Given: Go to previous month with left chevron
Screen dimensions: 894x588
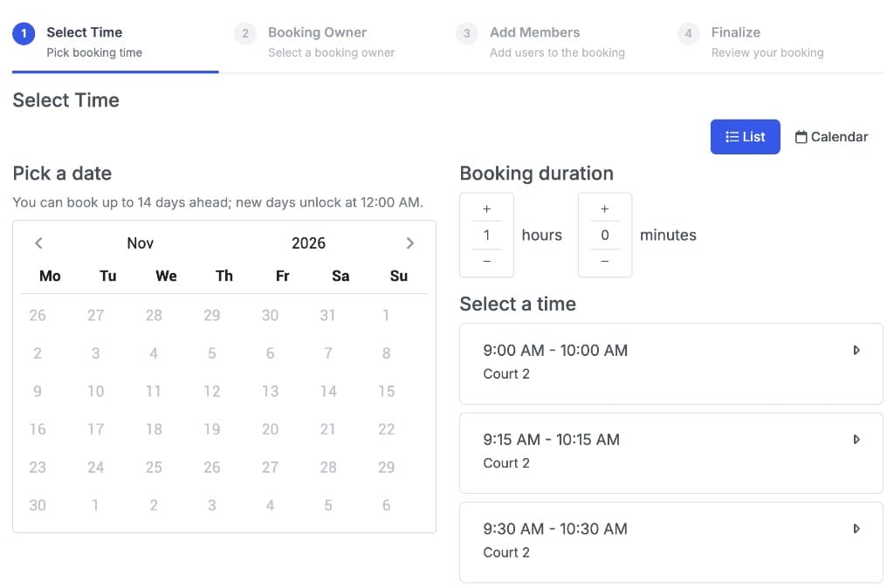Looking at the screenshot, I should 38,243.
